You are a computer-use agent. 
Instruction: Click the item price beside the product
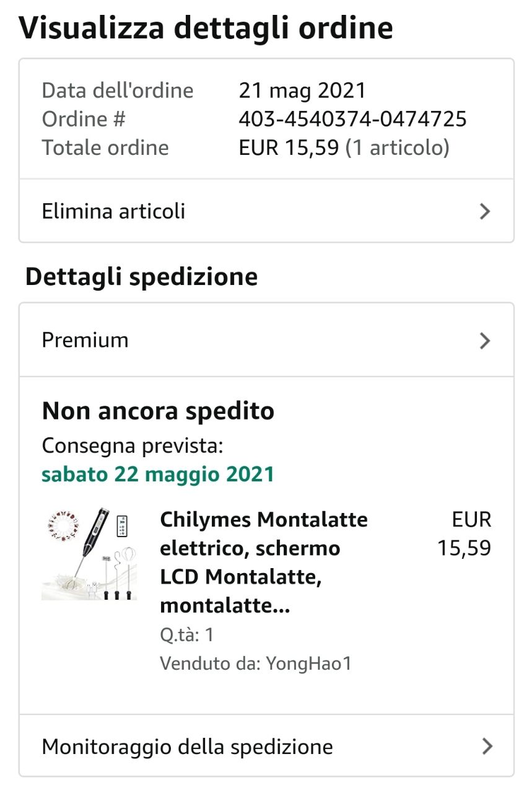tap(464, 533)
